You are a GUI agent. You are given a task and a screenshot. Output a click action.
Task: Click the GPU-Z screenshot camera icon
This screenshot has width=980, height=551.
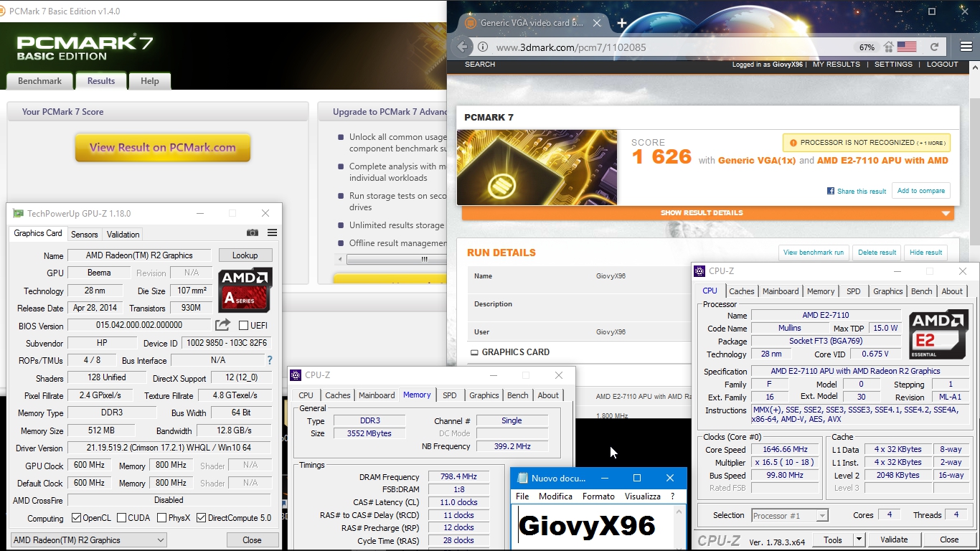pos(253,233)
